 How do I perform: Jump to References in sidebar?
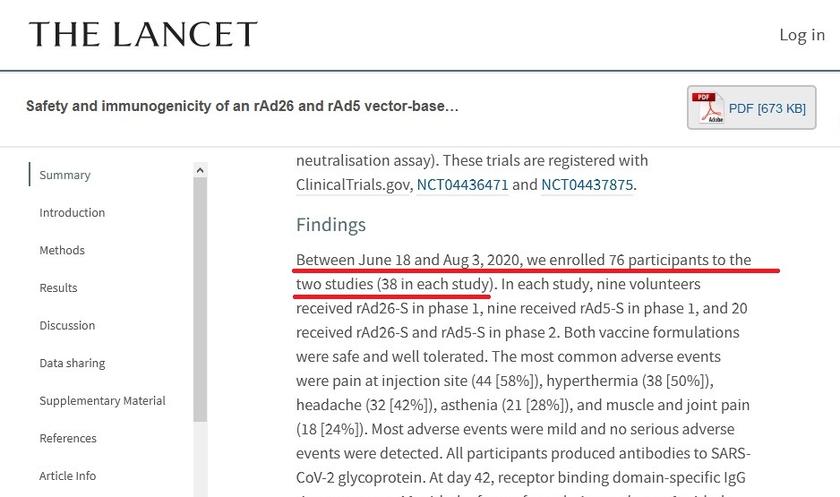coord(68,438)
